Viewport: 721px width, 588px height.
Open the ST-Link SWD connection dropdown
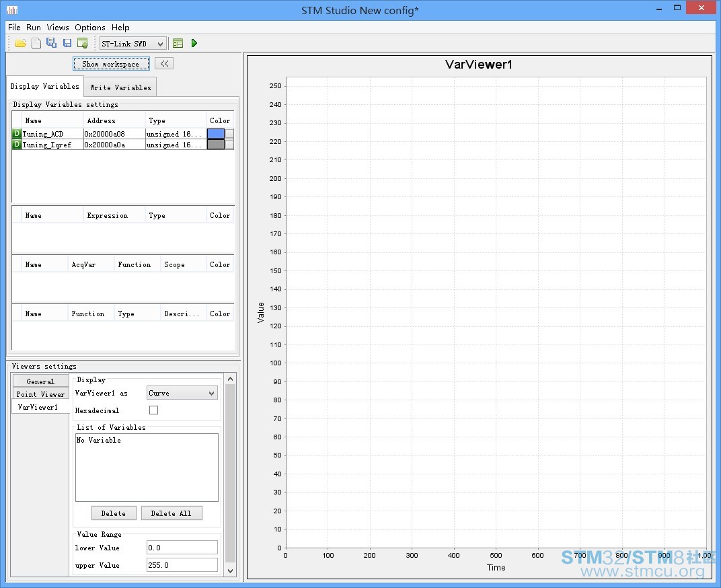point(132,44)
